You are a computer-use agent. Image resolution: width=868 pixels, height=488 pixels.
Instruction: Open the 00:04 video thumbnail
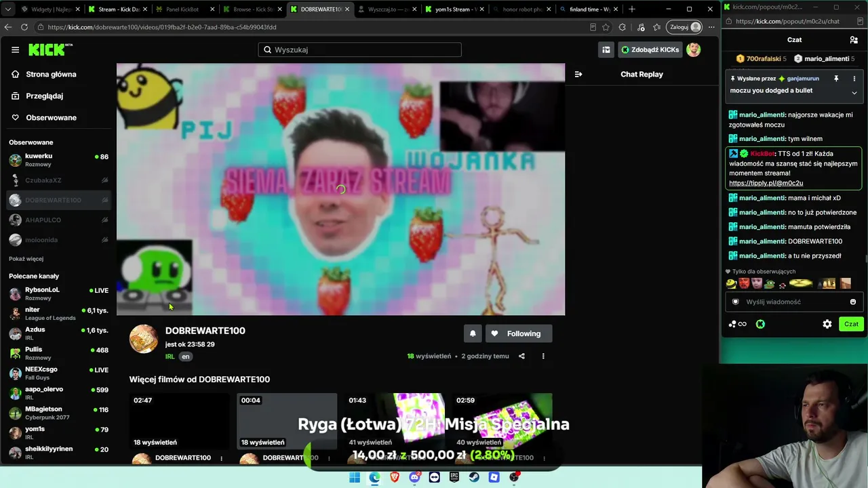pos(287,422)
